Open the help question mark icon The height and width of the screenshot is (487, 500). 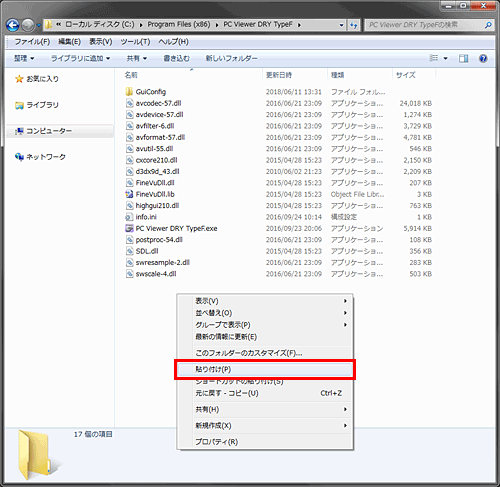click(x=483, y=59)
